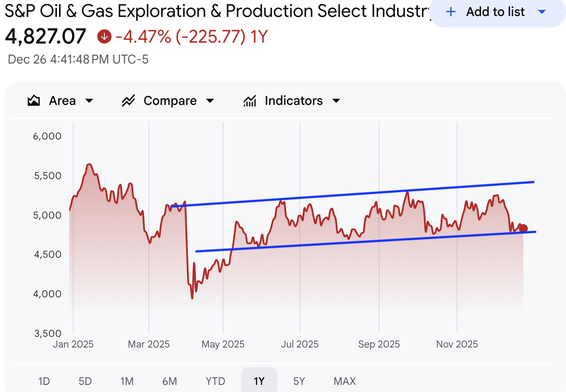This screenshot has width=566, height=392.
Task: Select the 1M time range
Action: 127,381
